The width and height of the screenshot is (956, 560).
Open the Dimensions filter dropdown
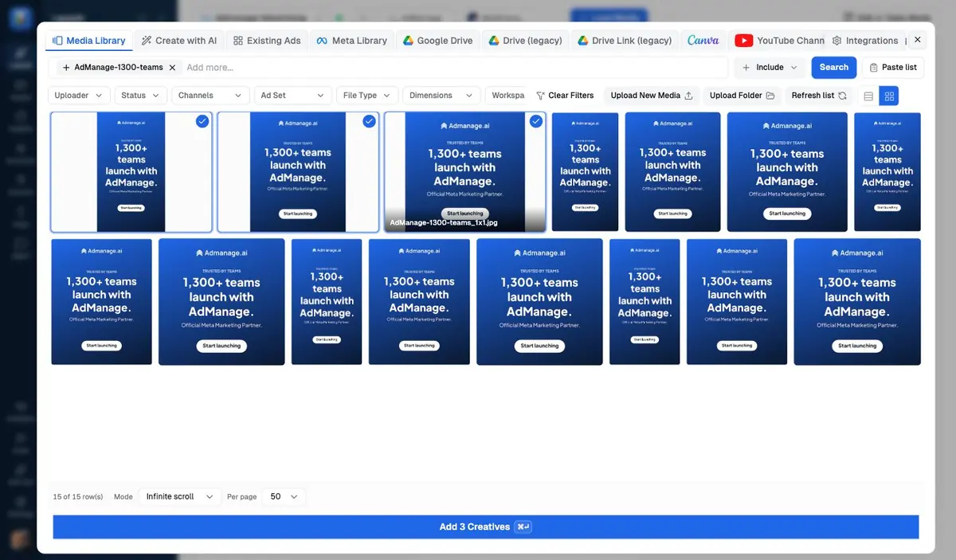441,96
